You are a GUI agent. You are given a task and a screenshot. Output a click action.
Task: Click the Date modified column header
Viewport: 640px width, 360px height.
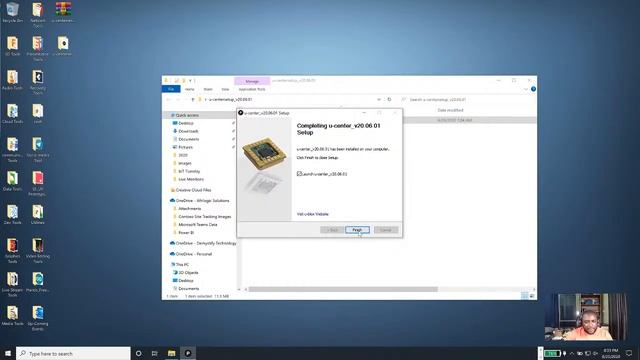(x=450, y=110)
